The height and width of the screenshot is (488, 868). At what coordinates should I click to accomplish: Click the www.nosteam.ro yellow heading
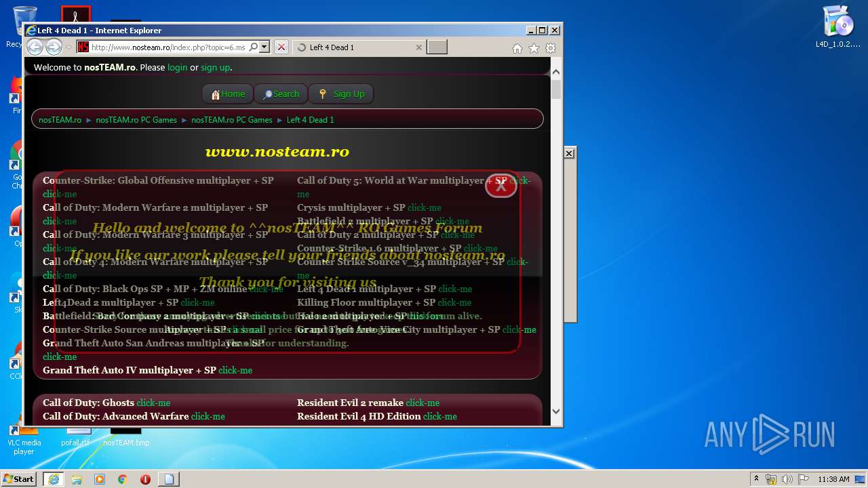[277, 152]
